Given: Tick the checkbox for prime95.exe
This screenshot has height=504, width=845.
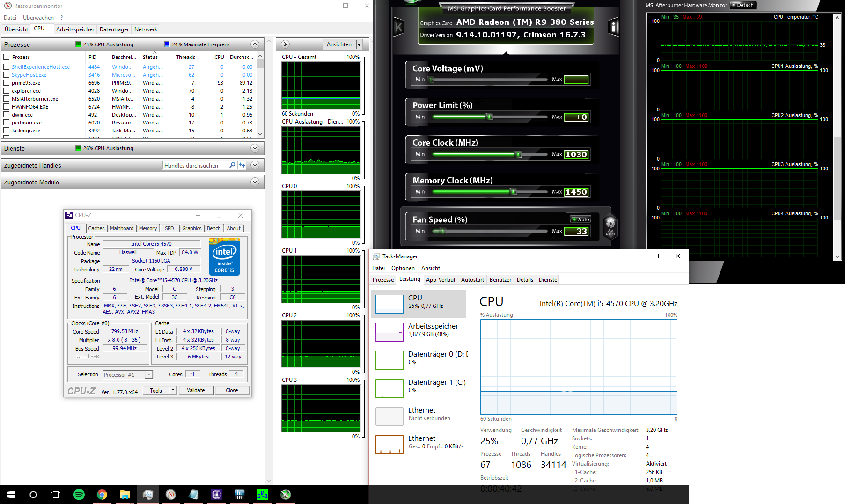Looking at the screenshot, I should [x=7, y=83].
